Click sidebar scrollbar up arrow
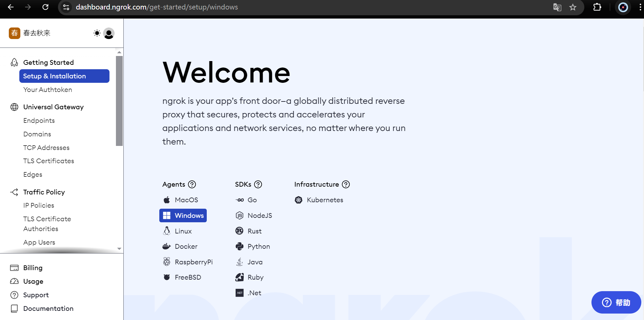 coord(119,52)
